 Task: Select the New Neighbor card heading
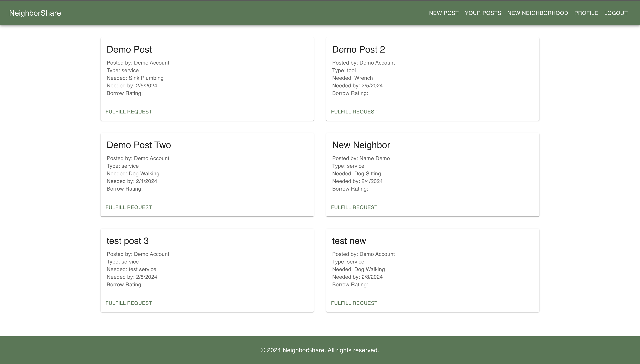click(361, 145)
